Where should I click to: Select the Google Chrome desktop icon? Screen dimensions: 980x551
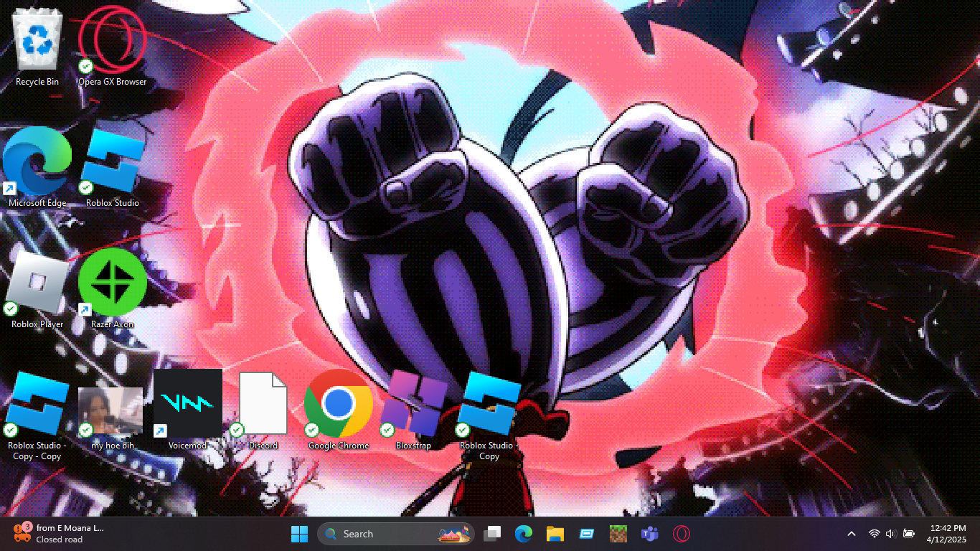[339, 410]
